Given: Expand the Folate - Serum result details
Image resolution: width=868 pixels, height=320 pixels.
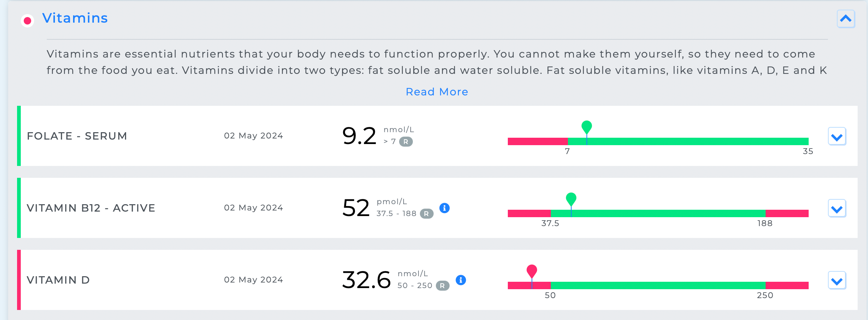Looking at the screenshot, I should click(837, 137).
